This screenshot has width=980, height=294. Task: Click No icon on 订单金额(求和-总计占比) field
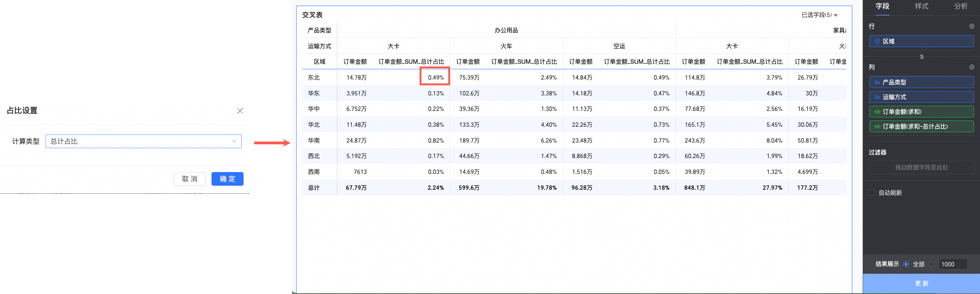(x=877, y=126)
